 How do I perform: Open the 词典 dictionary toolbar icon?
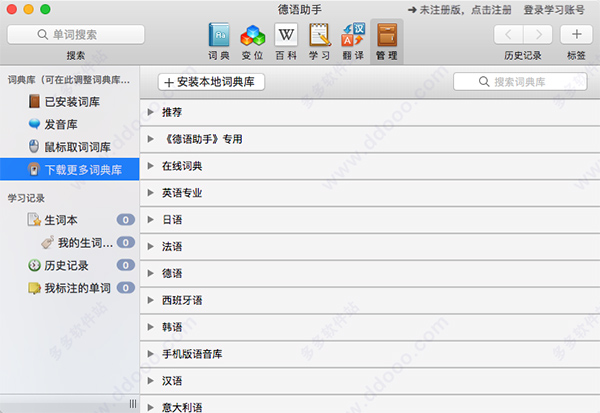219,35
